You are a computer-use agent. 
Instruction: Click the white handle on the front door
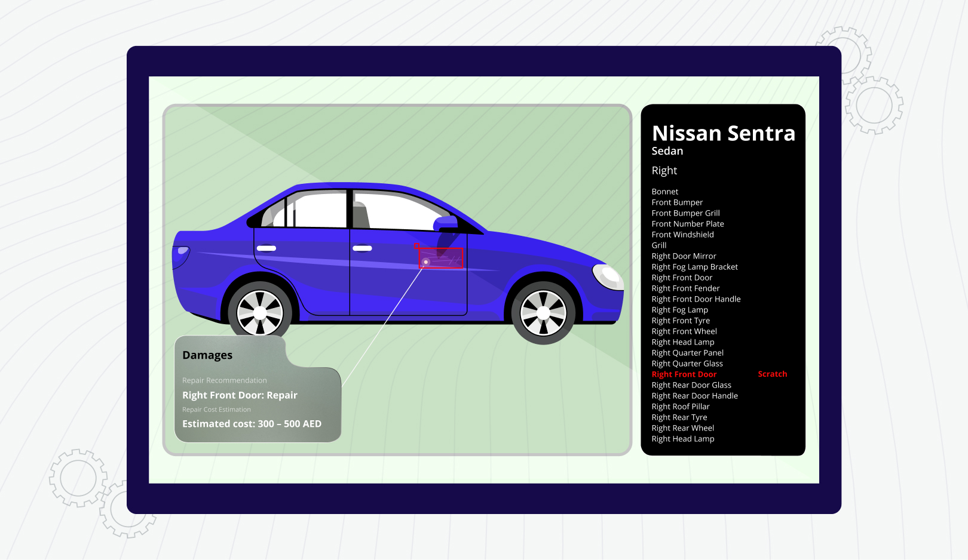pos(362,248)
